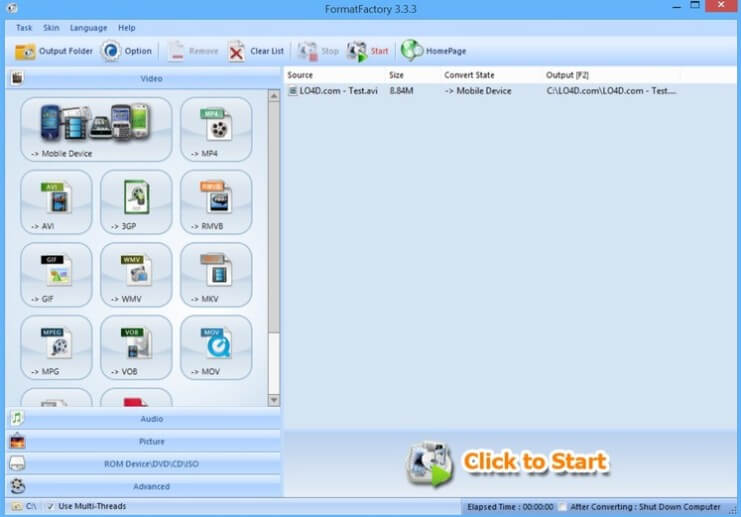The image size is (741, 517).
Task: Expand the Picture category panel
Action: (151, 441)
